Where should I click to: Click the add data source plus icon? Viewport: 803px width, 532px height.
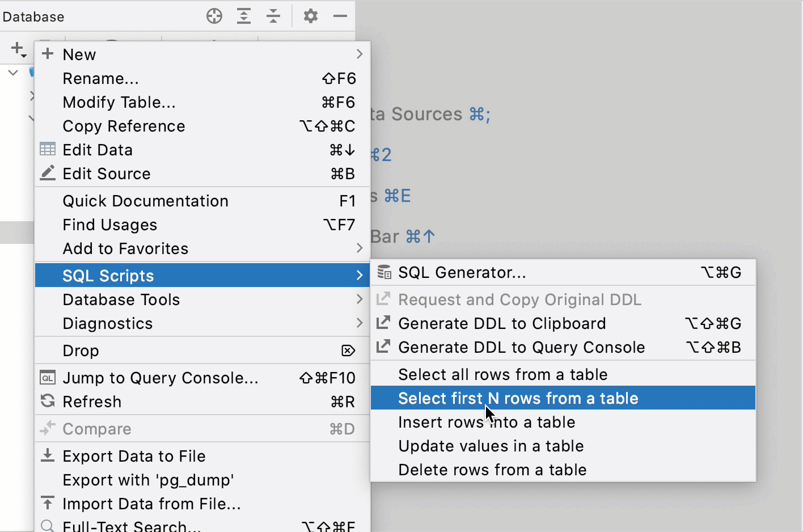pyautogui.click(x=16, y=48)
